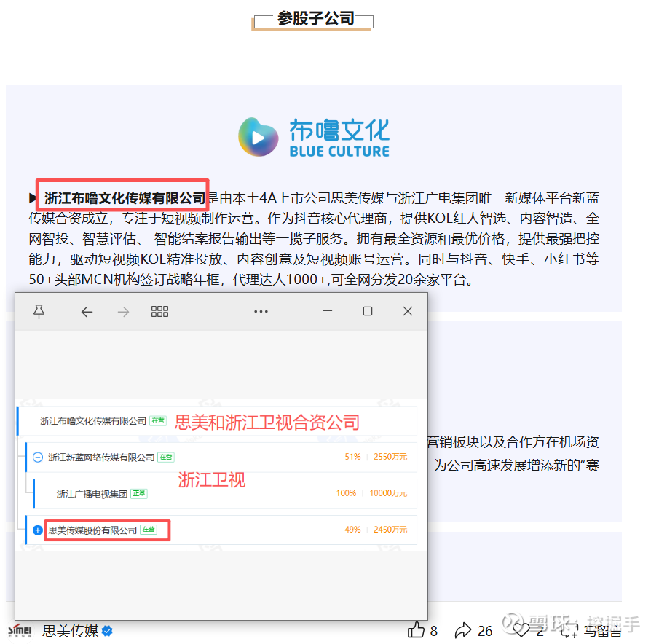Like the article with thumbs-up icon
659x644 pixels.
pyautogui.click(x=416, y=630)
